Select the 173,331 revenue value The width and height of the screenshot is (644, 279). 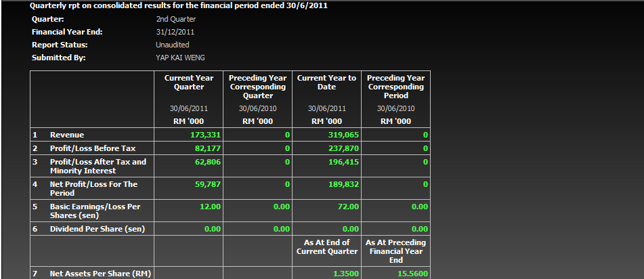204,135
